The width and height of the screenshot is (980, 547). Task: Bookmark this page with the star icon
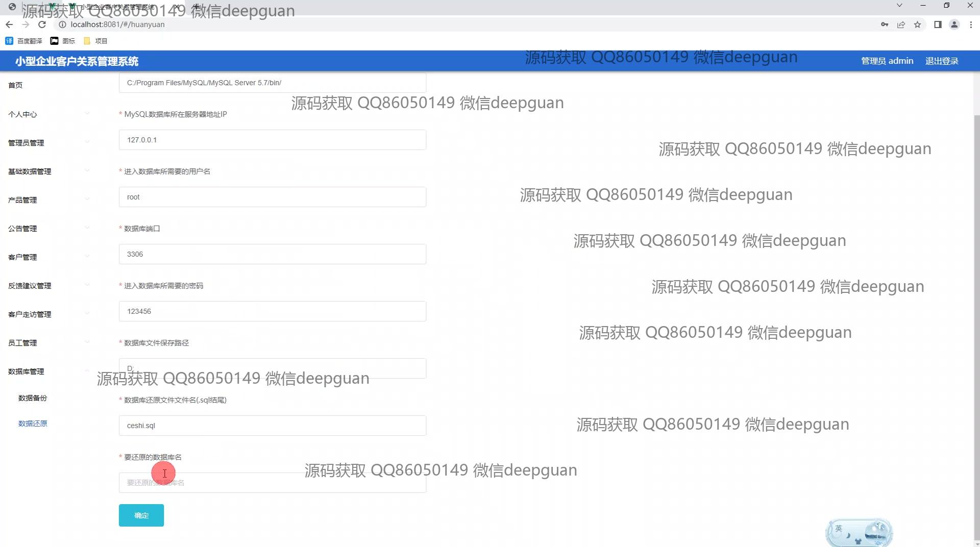[917, 24]
